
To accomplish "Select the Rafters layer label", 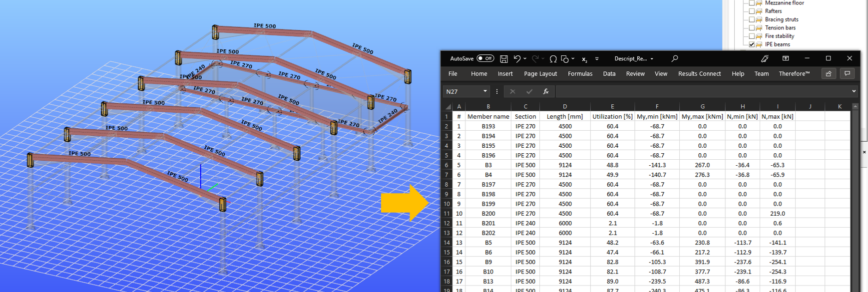I will (773, 11).
